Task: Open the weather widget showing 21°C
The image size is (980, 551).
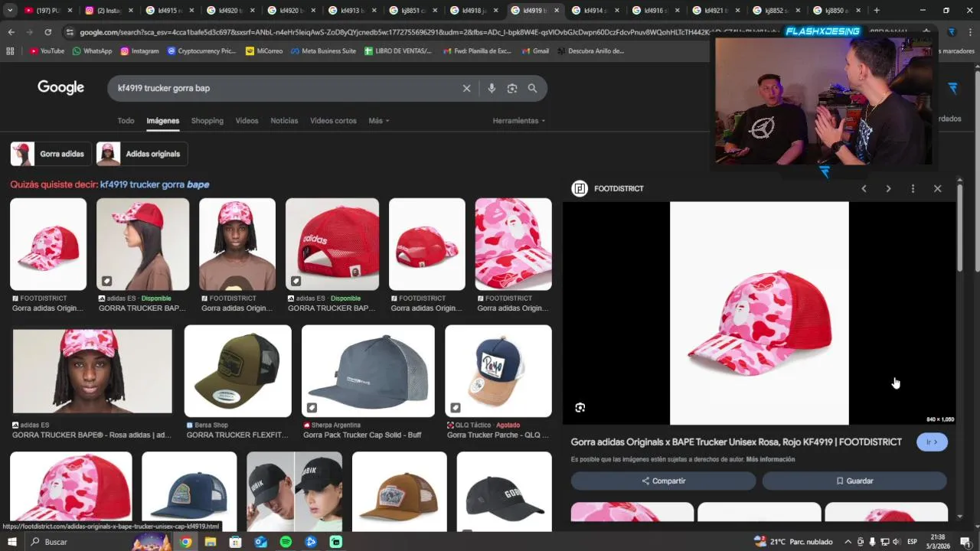Action: pyautogui.click(x=794, y=542)
